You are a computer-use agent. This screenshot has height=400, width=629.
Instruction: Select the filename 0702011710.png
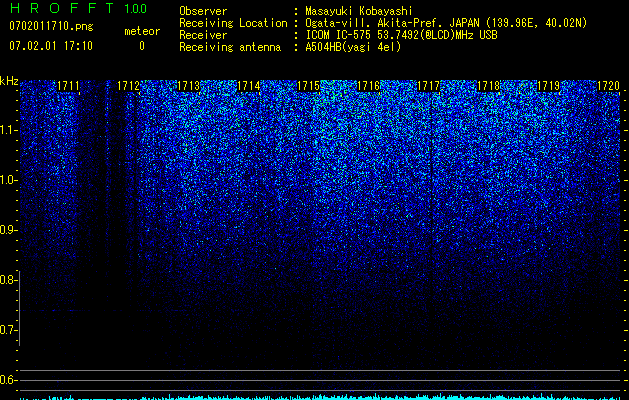click(x=51, y=26)
